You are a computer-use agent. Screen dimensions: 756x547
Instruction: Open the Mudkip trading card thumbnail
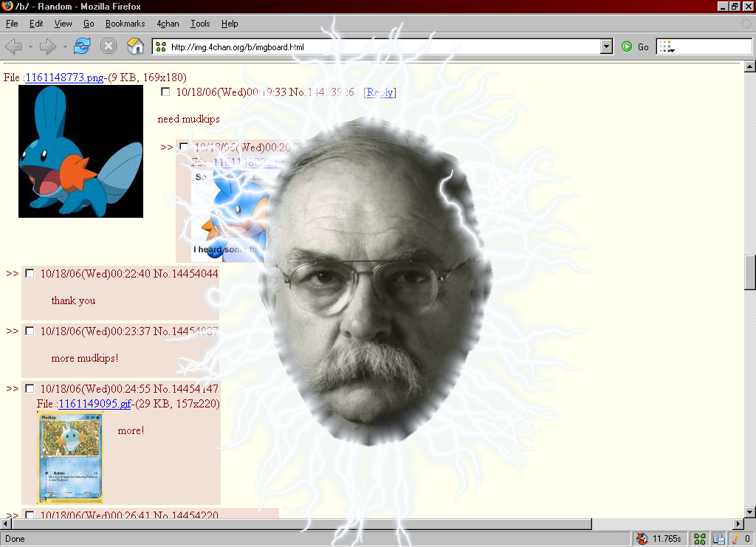tap(70, 458)
